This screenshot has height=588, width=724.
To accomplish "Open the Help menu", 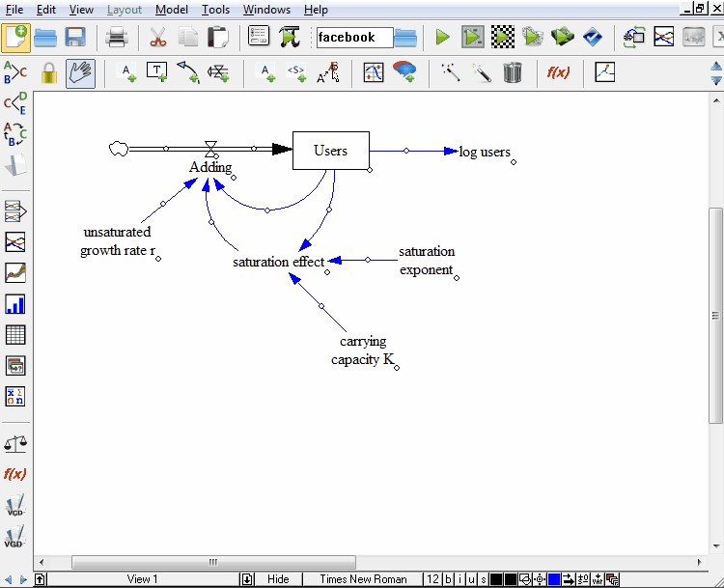I will (316, 10).
